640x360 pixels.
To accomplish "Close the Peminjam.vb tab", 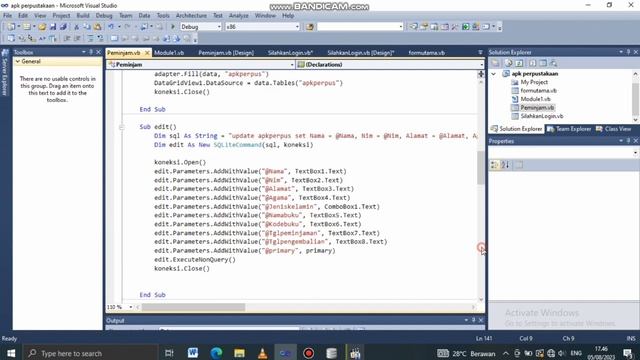I will pos(147,53).
